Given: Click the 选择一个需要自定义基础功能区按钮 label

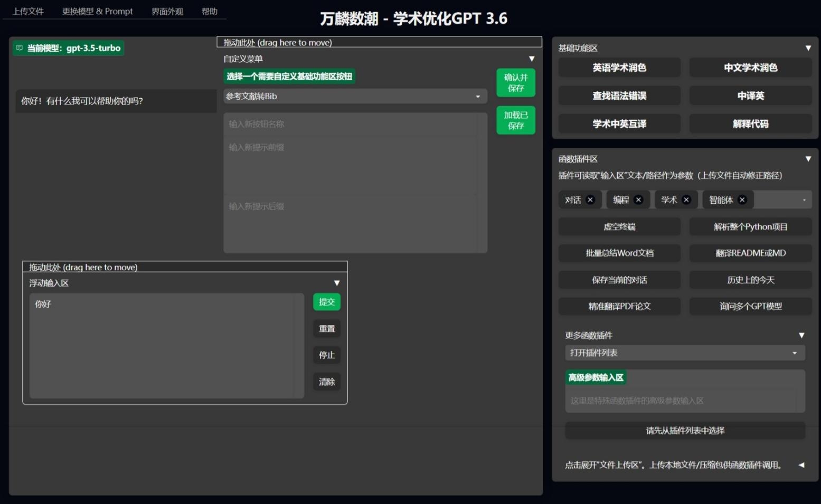Looking at the screenshot, I should 289,77.
